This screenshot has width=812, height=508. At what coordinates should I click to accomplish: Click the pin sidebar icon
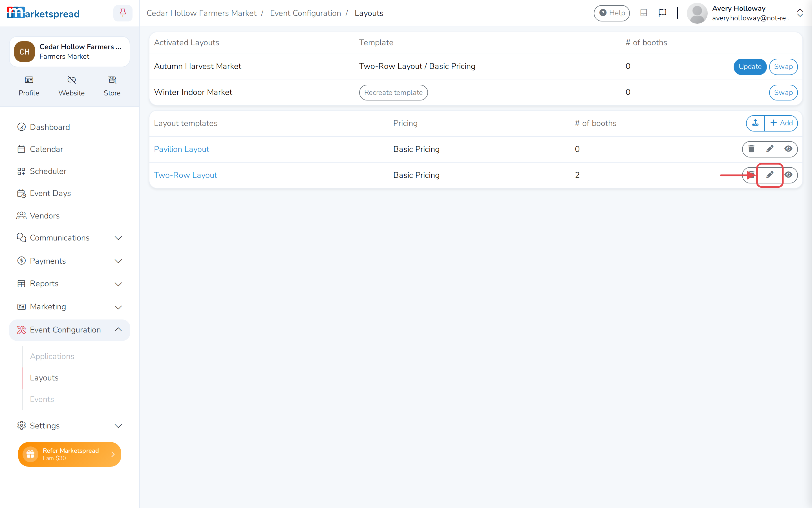point(123,13)
